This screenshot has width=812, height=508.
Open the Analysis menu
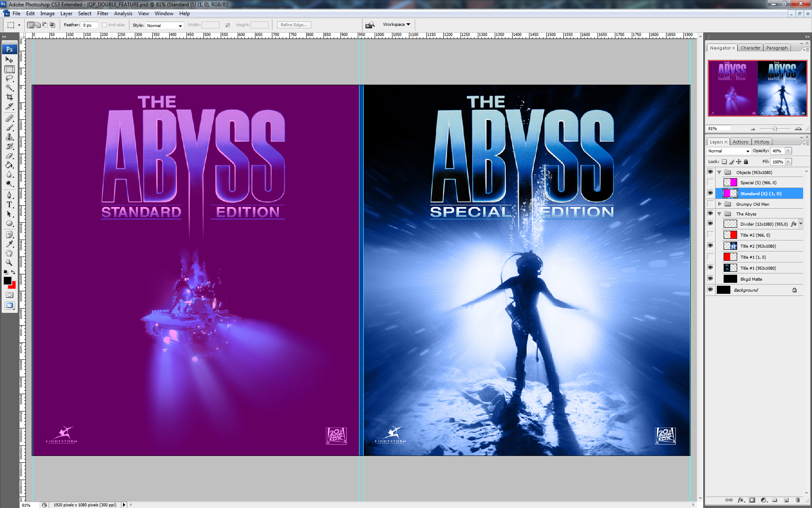(123, 14)
